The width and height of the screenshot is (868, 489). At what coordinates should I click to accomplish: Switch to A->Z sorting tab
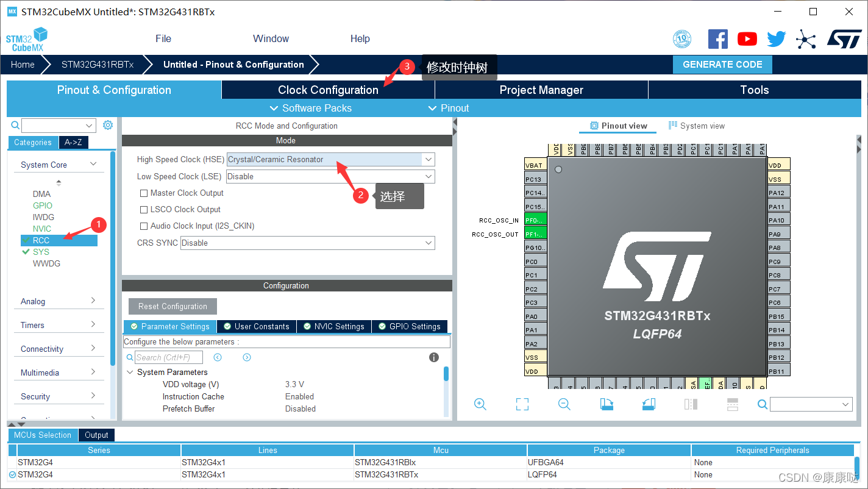pos(73,142)
